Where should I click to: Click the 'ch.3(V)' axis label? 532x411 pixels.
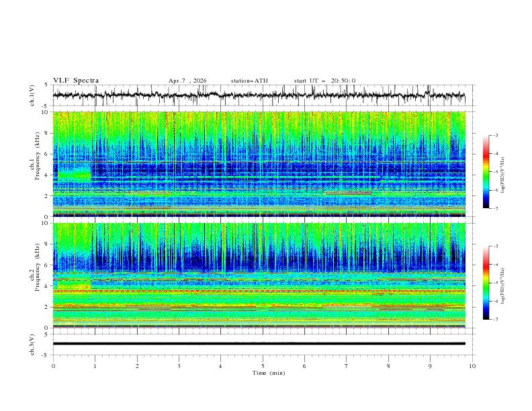tap(32, 345)
